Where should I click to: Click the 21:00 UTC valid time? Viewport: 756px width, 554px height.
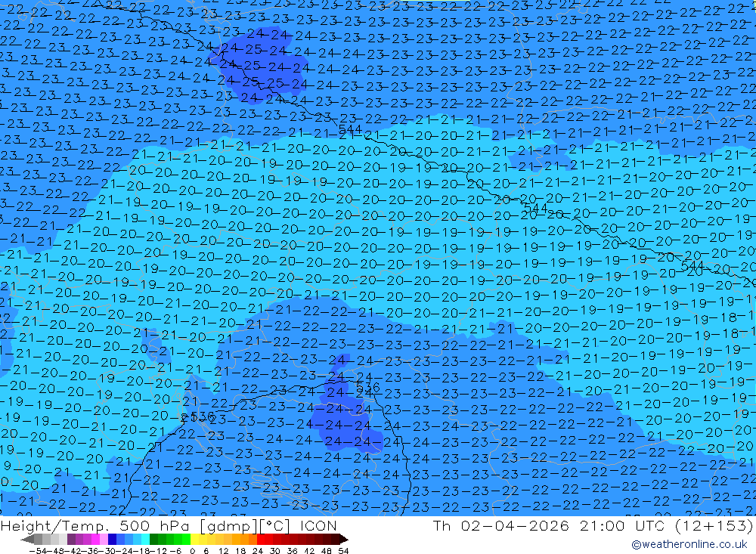click(x=624, y=525)
